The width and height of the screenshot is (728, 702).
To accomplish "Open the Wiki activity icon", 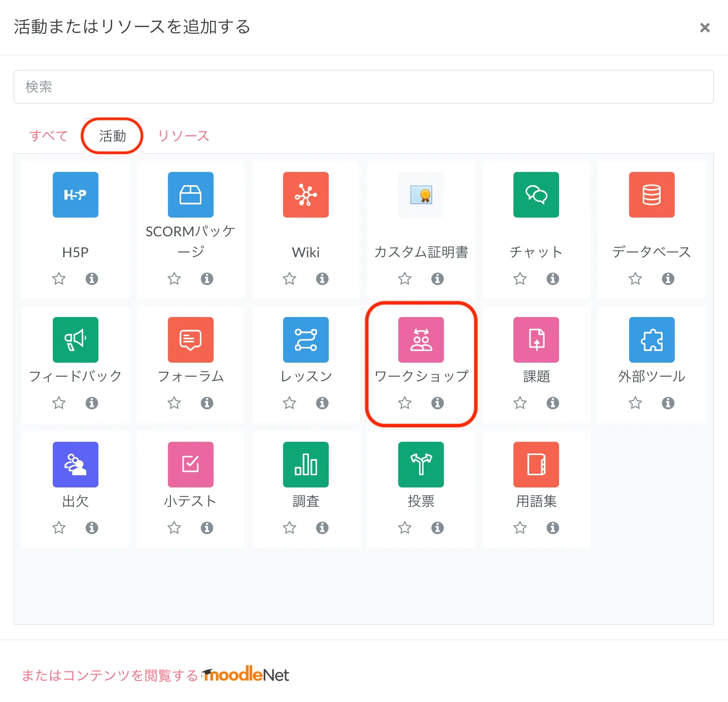I will 306,195.
